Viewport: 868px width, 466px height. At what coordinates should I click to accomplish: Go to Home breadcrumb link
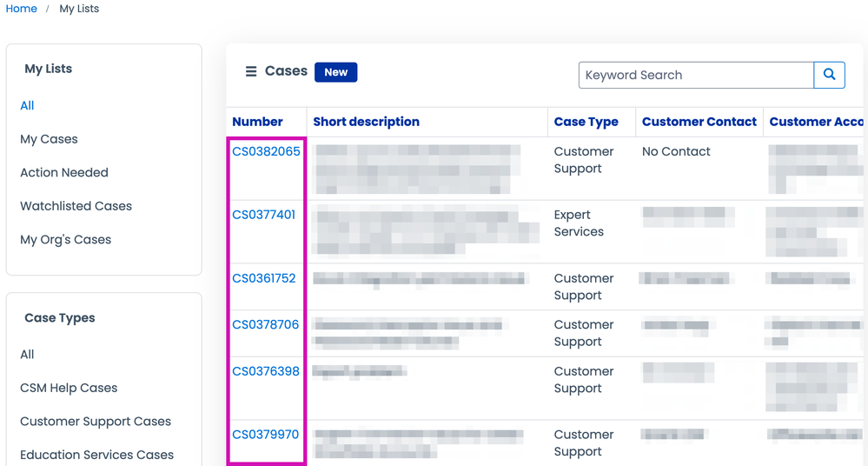click(21, 9)
